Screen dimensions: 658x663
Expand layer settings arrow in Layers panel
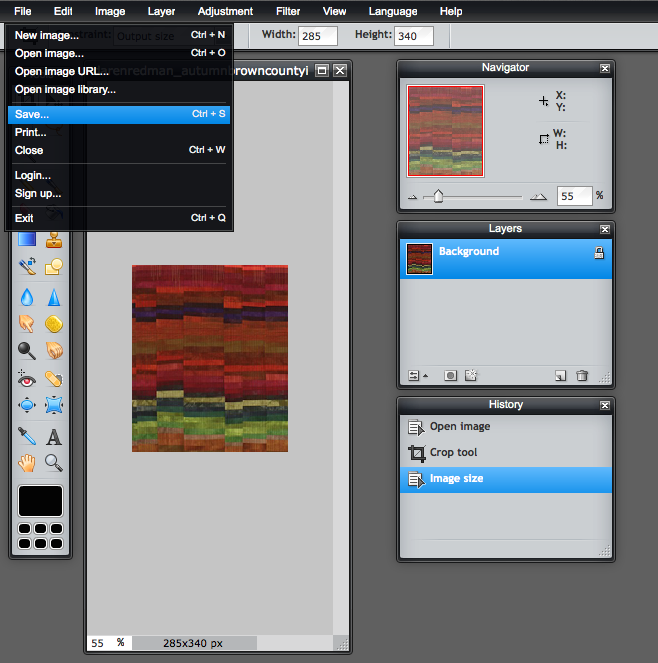tap(425, 375)
